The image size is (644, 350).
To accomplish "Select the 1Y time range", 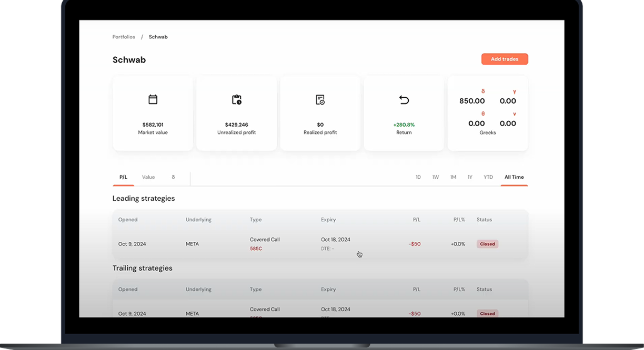I will coord(470,177).
